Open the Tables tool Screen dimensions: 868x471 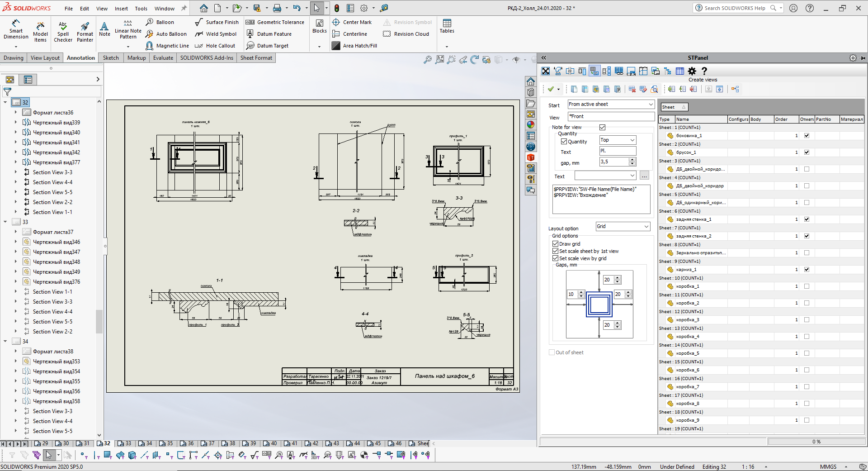[447, 26]
